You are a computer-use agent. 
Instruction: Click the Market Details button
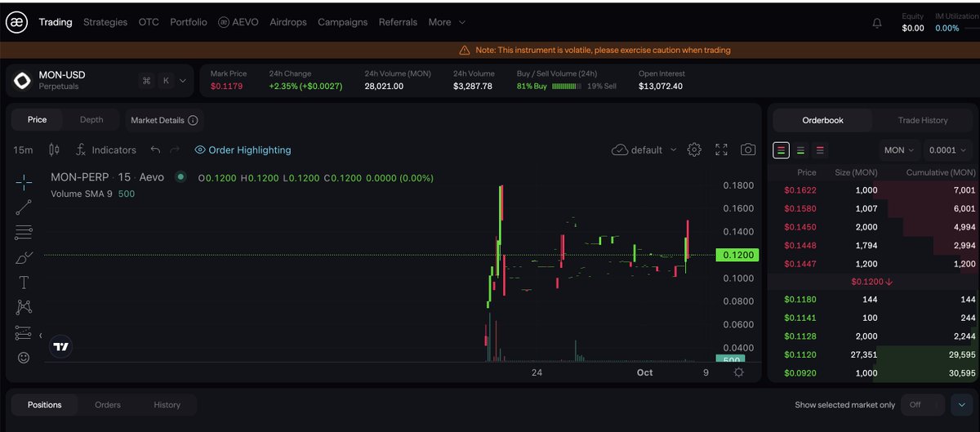(164, 120)
